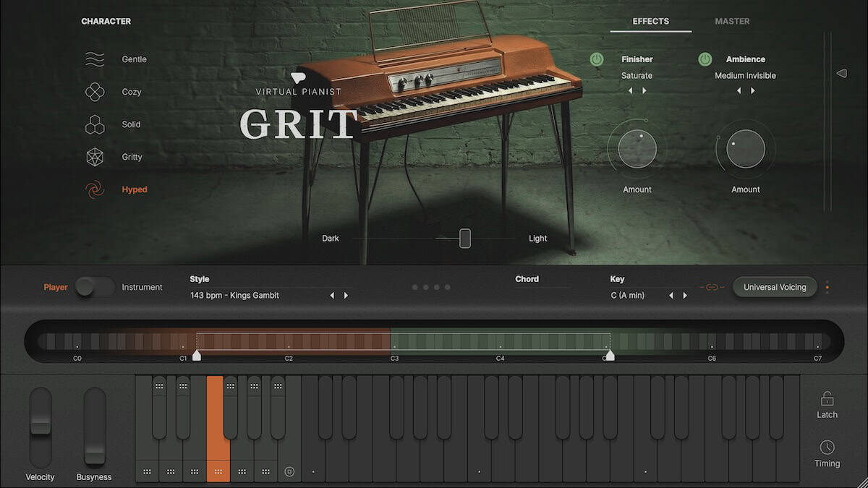This screenshot has height=488, width=868.
Task: Click the Universal Voicing button
Action: coord(775,286)
